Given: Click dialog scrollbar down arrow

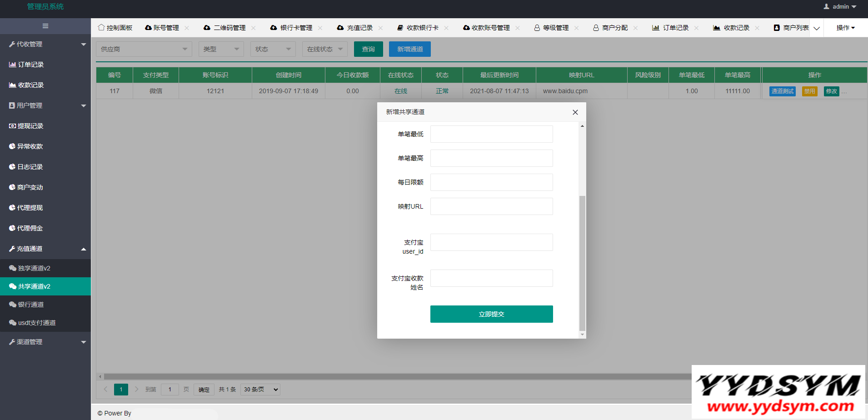Looking at the screenshot, I should click(x=582, y=335).
